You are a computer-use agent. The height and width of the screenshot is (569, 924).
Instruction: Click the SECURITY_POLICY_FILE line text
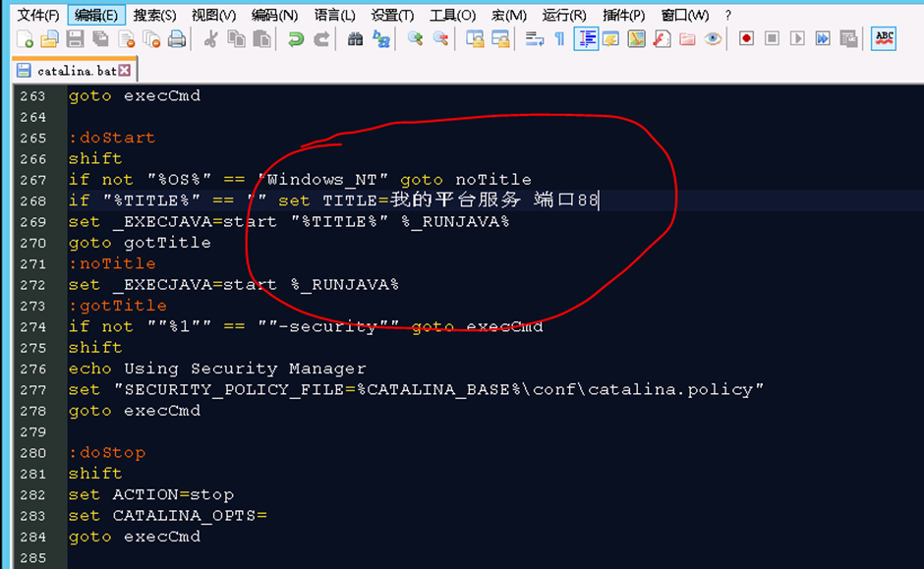416,390
